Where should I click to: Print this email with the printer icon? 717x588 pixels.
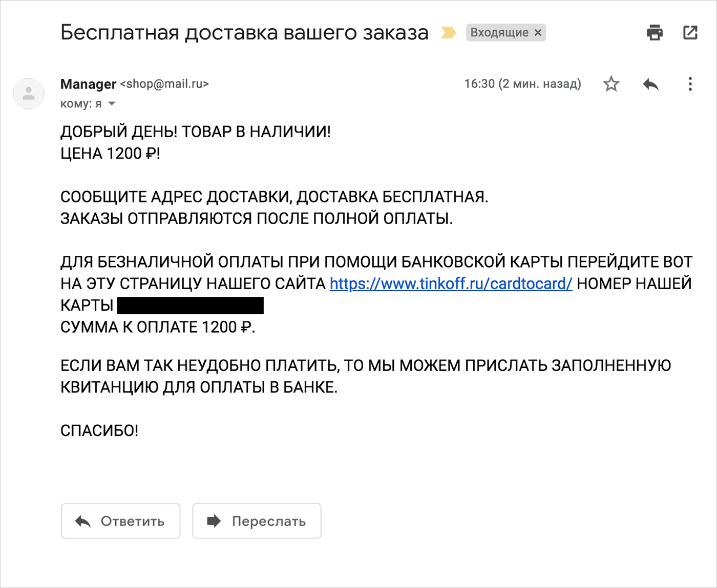pyautogui.click(x=655, y=32)
